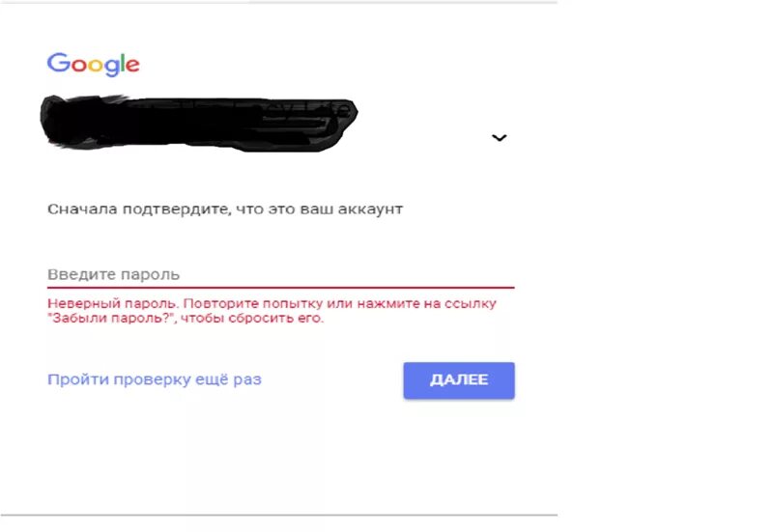Expand the account switcher chevron
The height and width of the screenshot is (532, 773).
[499, 137]
